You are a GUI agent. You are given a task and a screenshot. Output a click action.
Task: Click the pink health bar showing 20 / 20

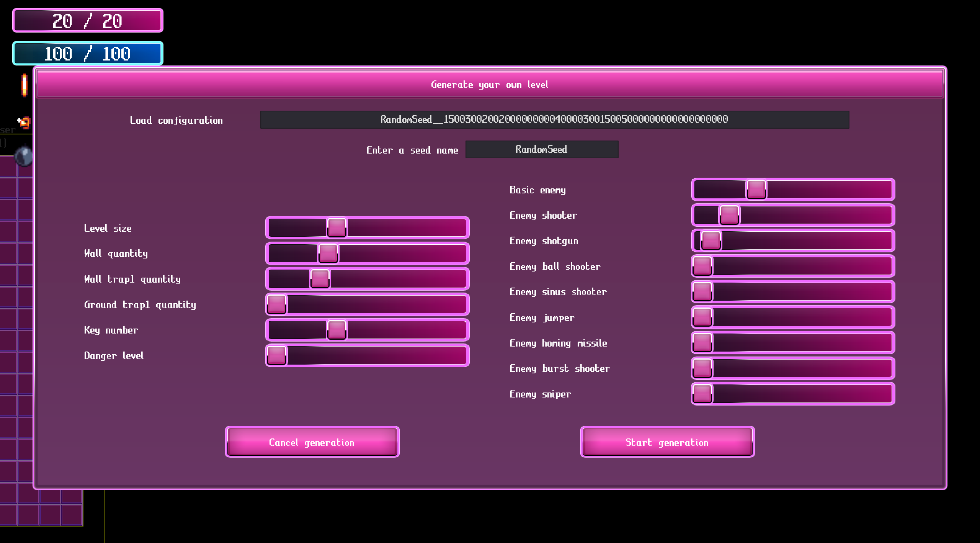point(88,21)
